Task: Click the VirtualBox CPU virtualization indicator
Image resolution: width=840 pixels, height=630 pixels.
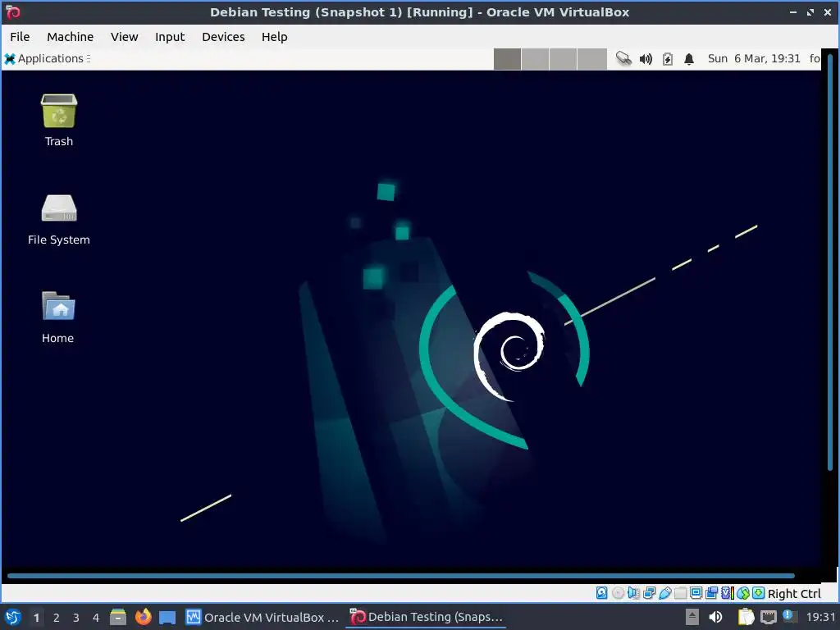Action: 728,593
